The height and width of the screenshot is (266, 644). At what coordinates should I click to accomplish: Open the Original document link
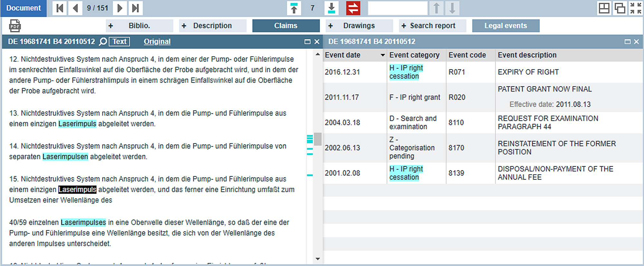pos(157,42)
